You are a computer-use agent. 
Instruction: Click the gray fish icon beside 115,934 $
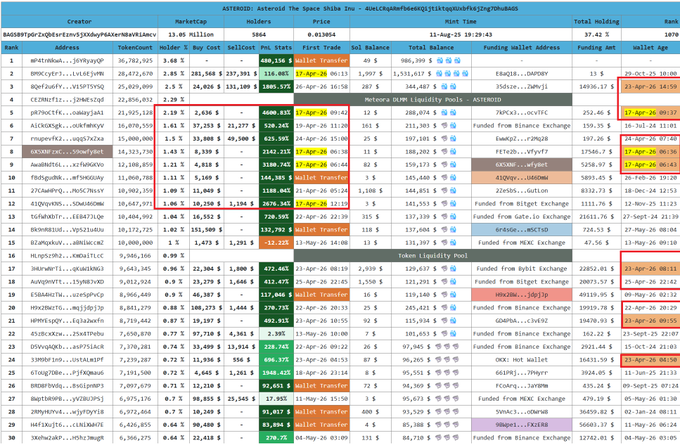coord(444,321)
